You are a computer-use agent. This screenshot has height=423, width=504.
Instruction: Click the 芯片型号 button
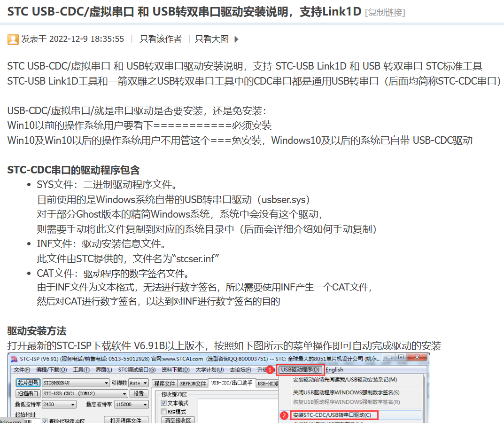click(28, 383)
